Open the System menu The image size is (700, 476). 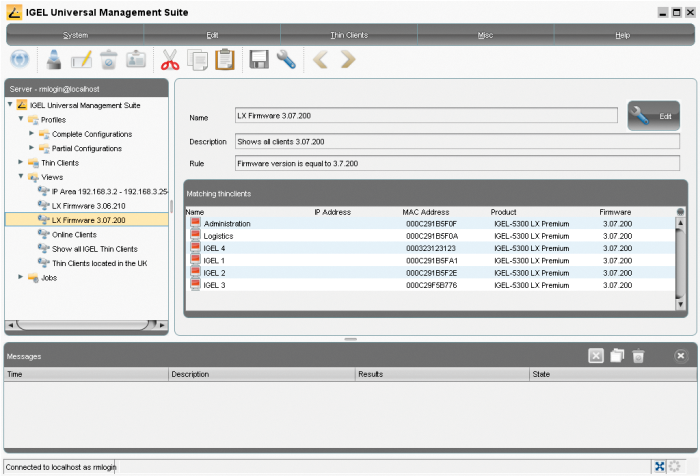[x=75, y=35]
